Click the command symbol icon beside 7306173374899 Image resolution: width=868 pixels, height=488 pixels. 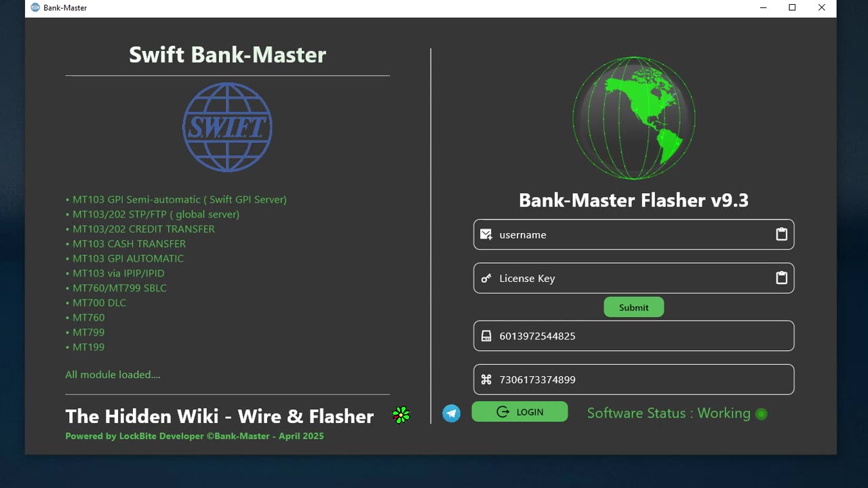coord(486,380)
